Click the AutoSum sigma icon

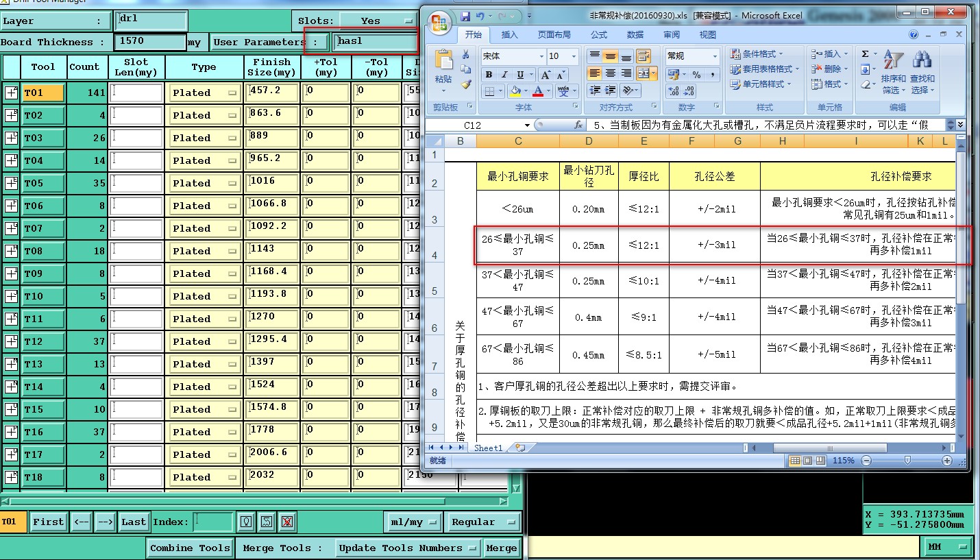pyautogui.click(x=865, y=54)
